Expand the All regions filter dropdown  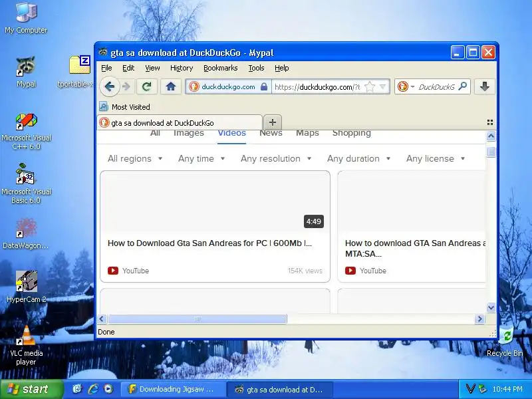[x=135, y=158]
